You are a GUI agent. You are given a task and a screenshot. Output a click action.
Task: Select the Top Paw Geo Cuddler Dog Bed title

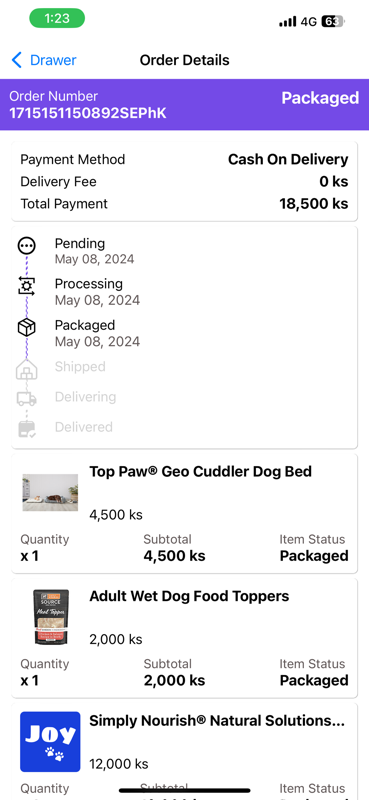(201, 471)
